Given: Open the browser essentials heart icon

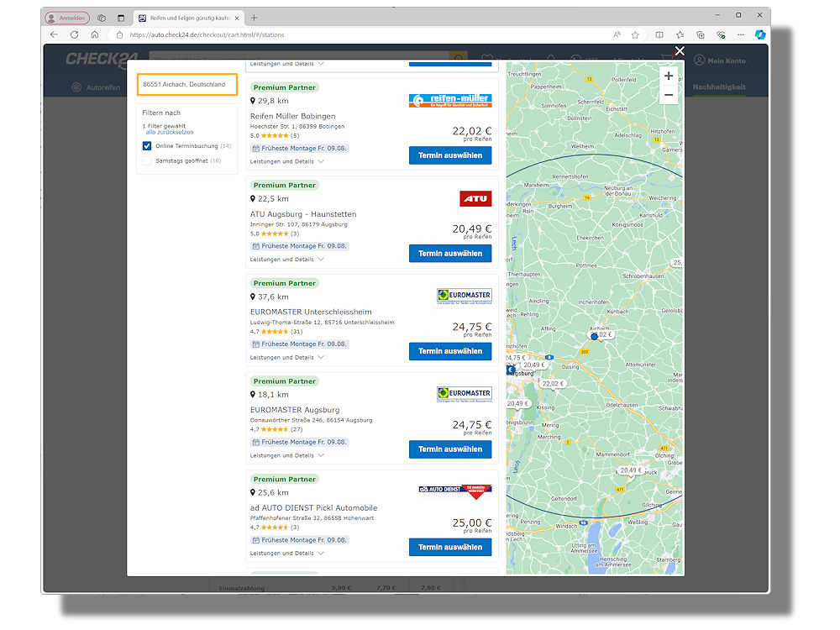Looking at the screenshot, I should (721, 34).
